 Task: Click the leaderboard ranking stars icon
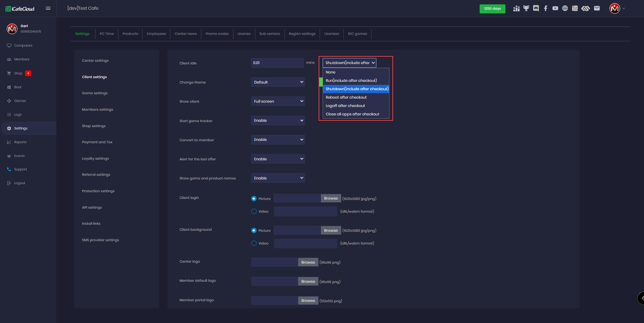coord(517,8)
